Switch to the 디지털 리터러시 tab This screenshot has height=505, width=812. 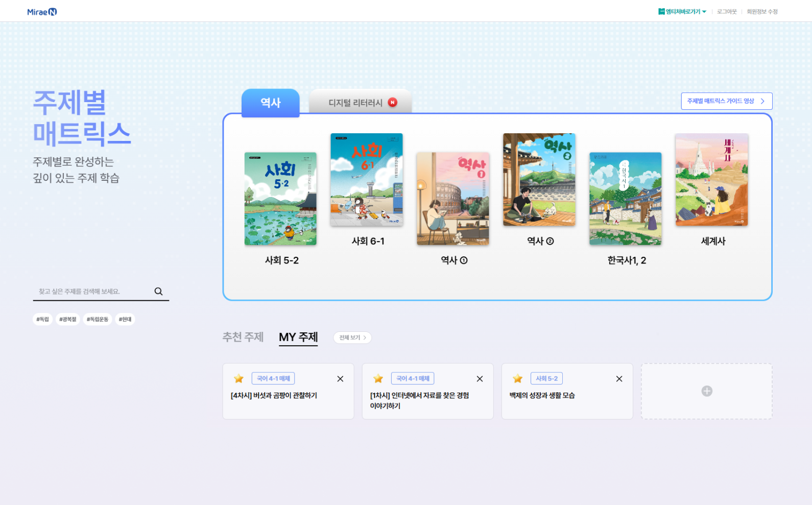(360, 102)
